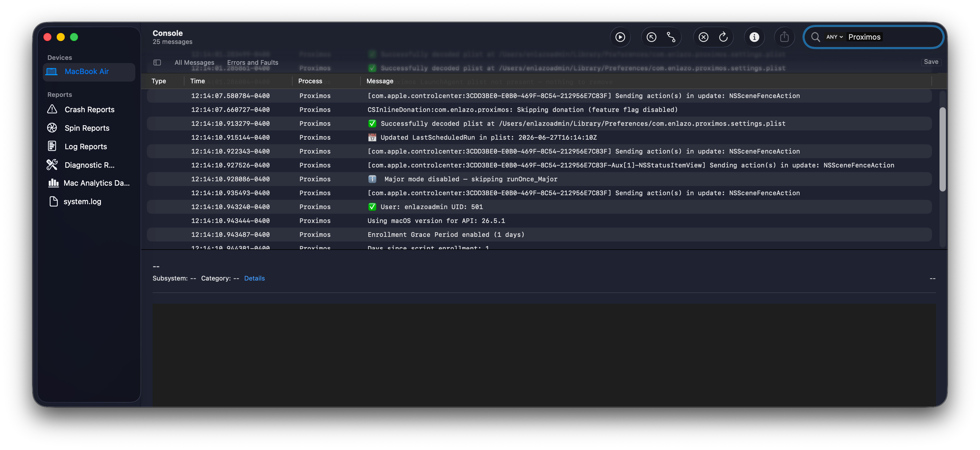
Task: Click the '25 messages' count subtitle
Action: tap(172, 42)
